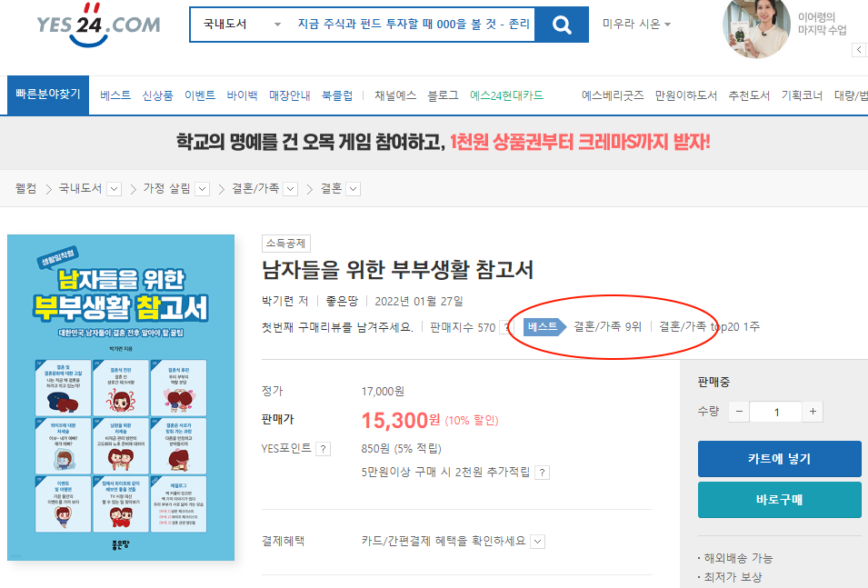Open the 빠른분야찾기 menu

48,95
